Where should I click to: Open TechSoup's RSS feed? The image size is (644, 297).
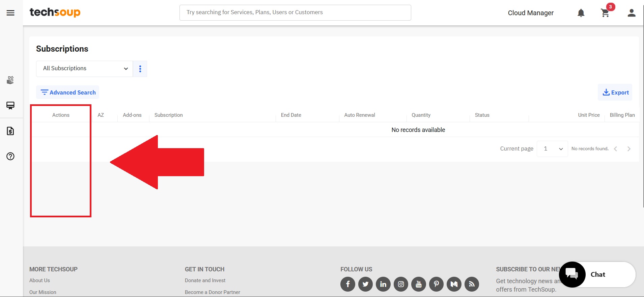(x=472, y=284)
